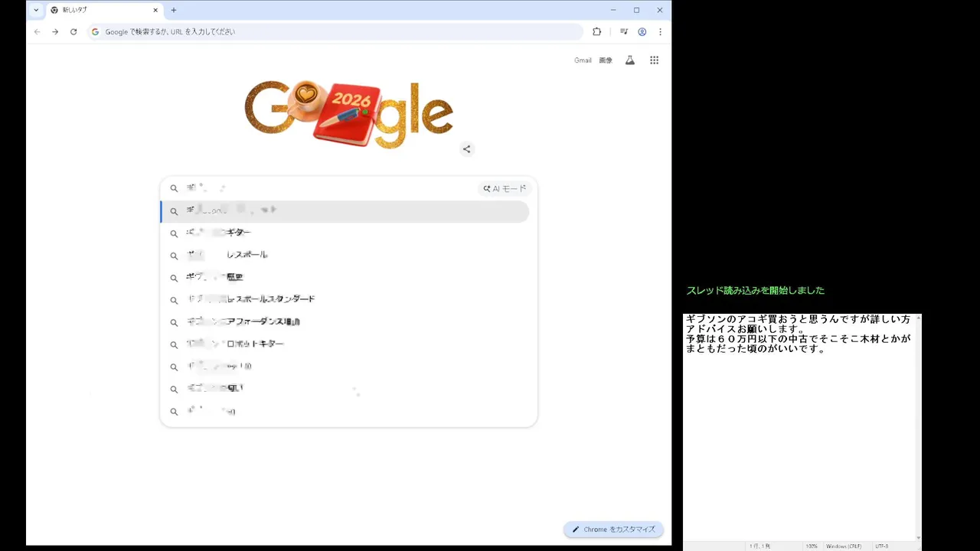Viewport: 980px width, 551px height.
Task: Minimize the Chrome window
Action: 613,10
